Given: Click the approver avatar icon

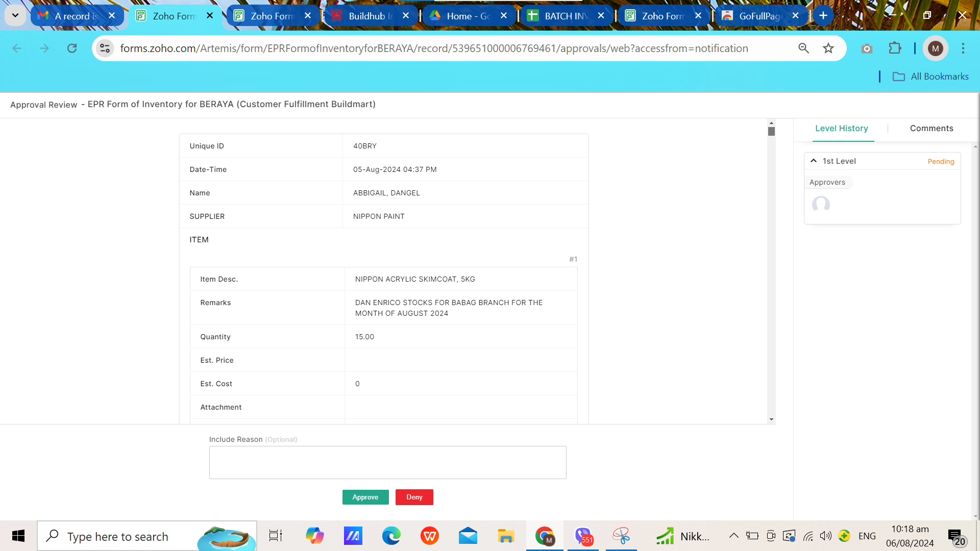Looking at the screenshot, I should [x=821, y=205].
